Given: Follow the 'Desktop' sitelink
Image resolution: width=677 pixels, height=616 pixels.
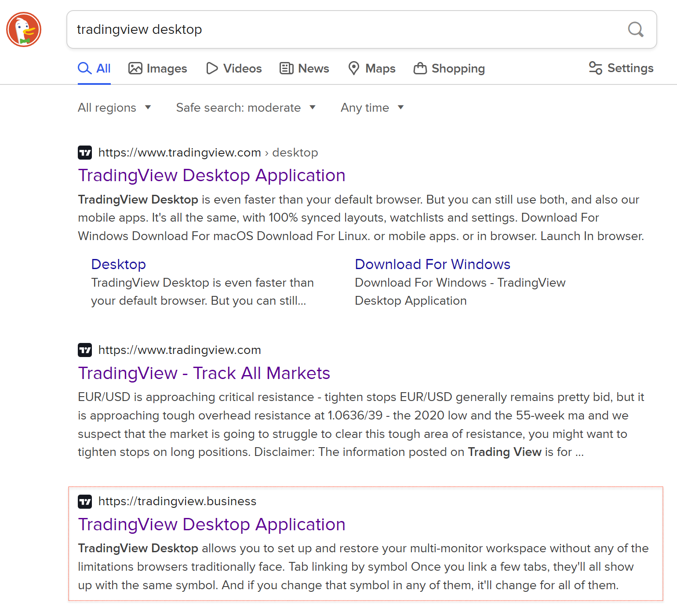Looking at the screenshot, I should [119, 264].
